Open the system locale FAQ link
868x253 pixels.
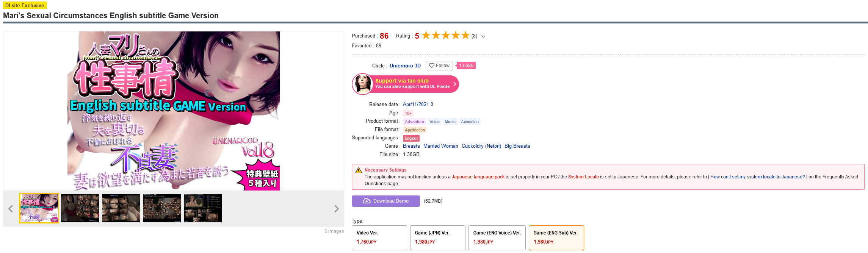tap(757, 177)
